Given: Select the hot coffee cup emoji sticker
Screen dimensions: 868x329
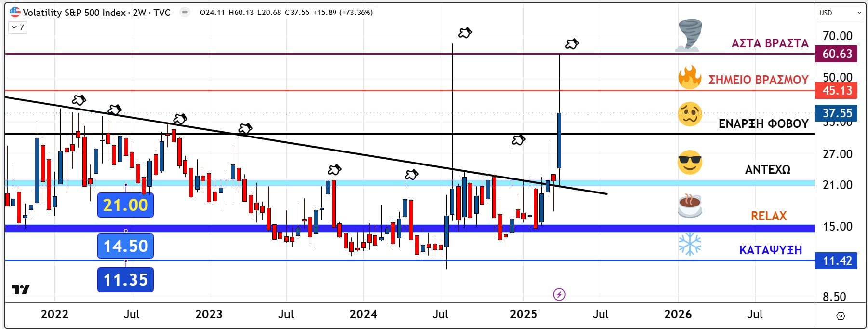Looking at the screenshot, I should pos(690,206).
